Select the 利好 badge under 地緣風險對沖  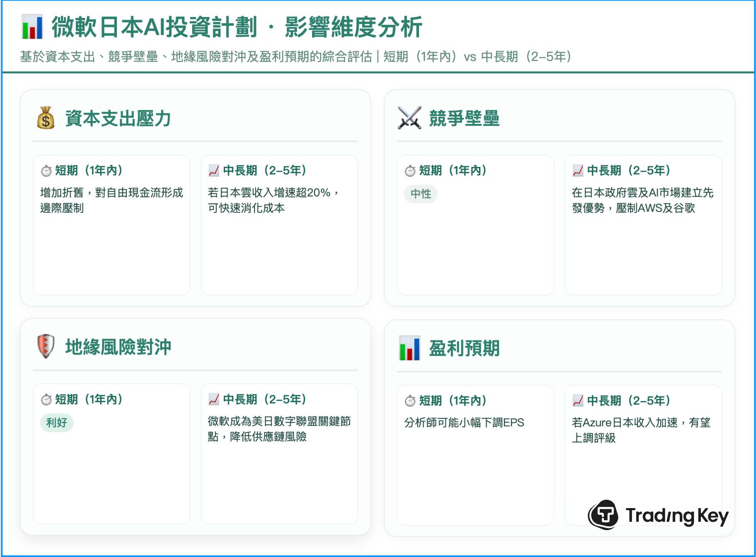57,423
